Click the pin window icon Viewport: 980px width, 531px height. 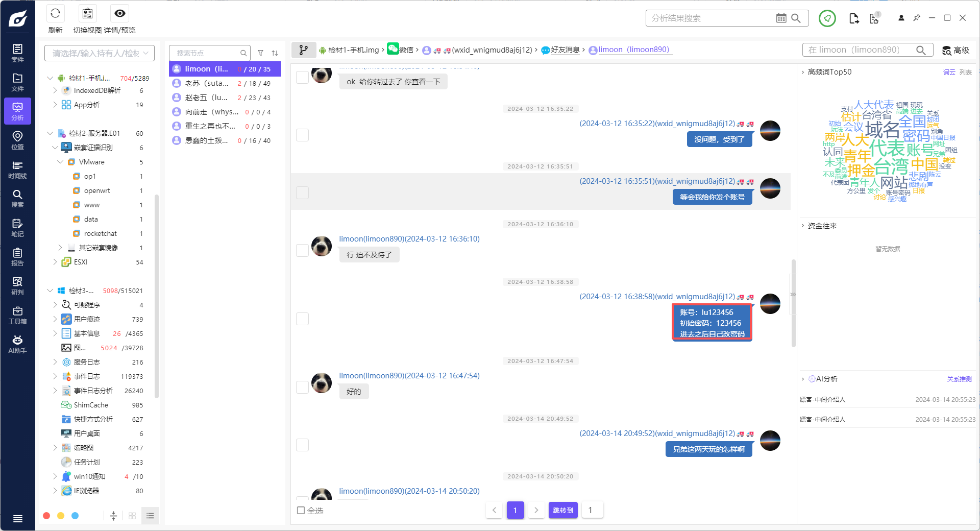point(917,18)
